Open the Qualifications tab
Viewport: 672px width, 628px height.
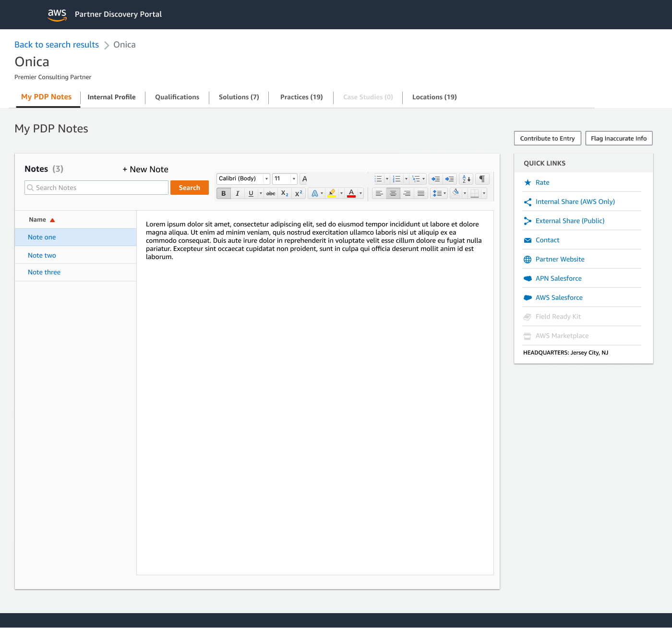tap(177, 97)
